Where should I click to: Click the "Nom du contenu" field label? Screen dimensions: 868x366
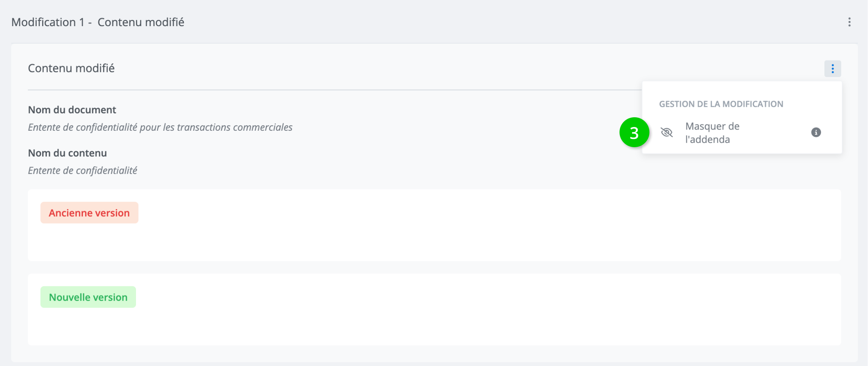[68, 153]
